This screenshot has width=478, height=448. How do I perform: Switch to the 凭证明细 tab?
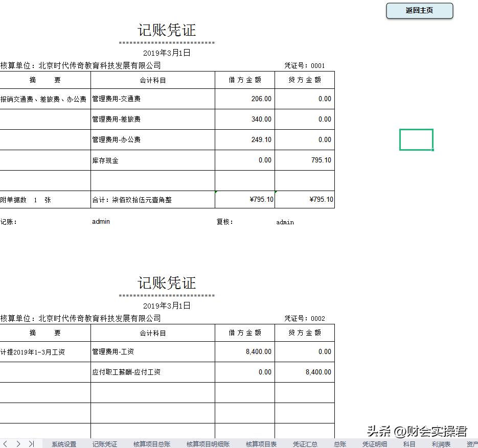pos(374,444)
